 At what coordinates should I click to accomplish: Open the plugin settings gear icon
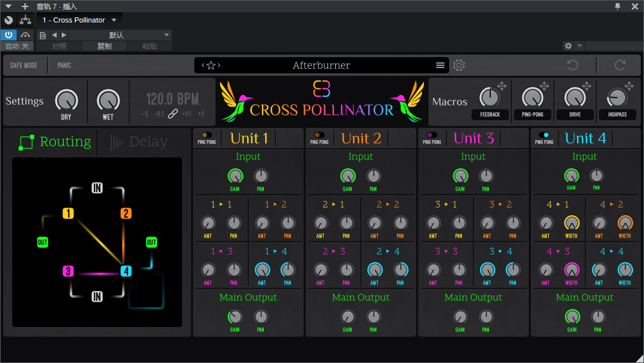tap(459, 66)
